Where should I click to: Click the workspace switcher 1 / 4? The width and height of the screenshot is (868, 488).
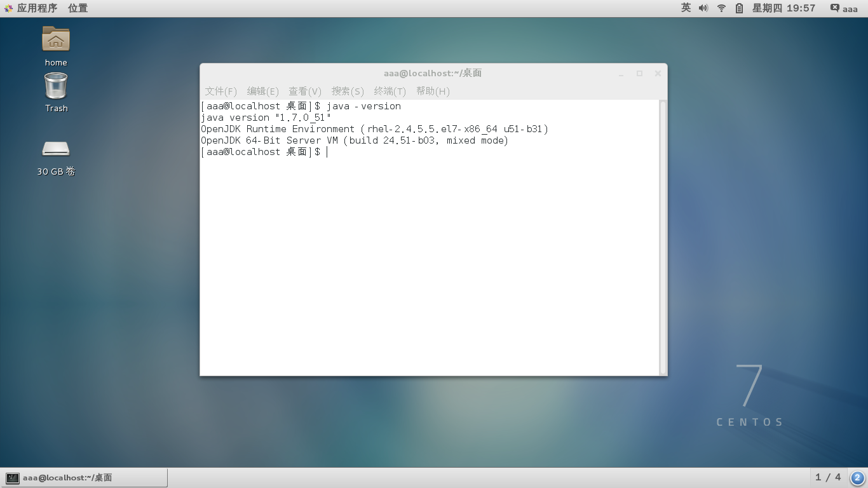(x=828, y=477)
